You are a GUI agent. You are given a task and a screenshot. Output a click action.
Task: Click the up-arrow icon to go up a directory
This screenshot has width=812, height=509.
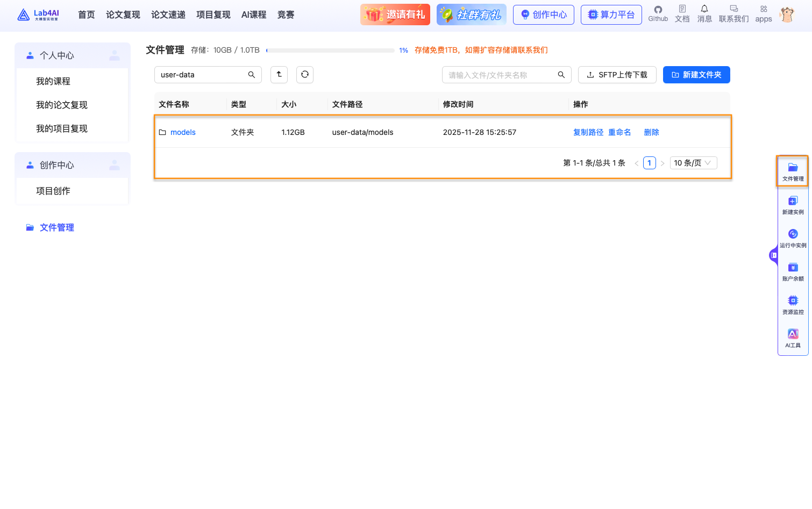pyautogui.click(x=279, y=75)
